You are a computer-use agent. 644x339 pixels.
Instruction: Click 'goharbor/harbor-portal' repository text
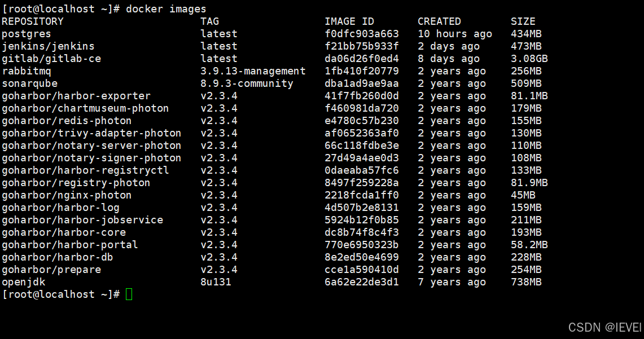pos(70,245)
